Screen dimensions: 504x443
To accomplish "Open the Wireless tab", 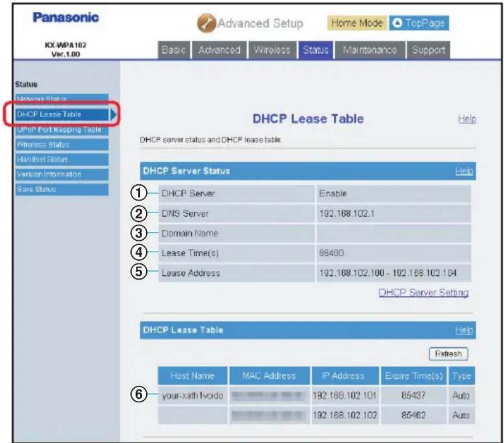I will pos(272,50).
